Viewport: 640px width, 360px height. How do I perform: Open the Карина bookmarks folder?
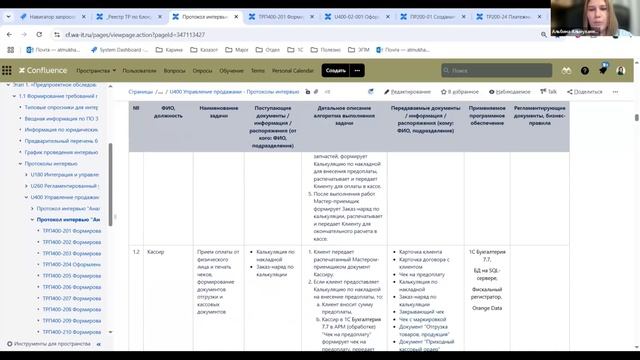point(169,50)
